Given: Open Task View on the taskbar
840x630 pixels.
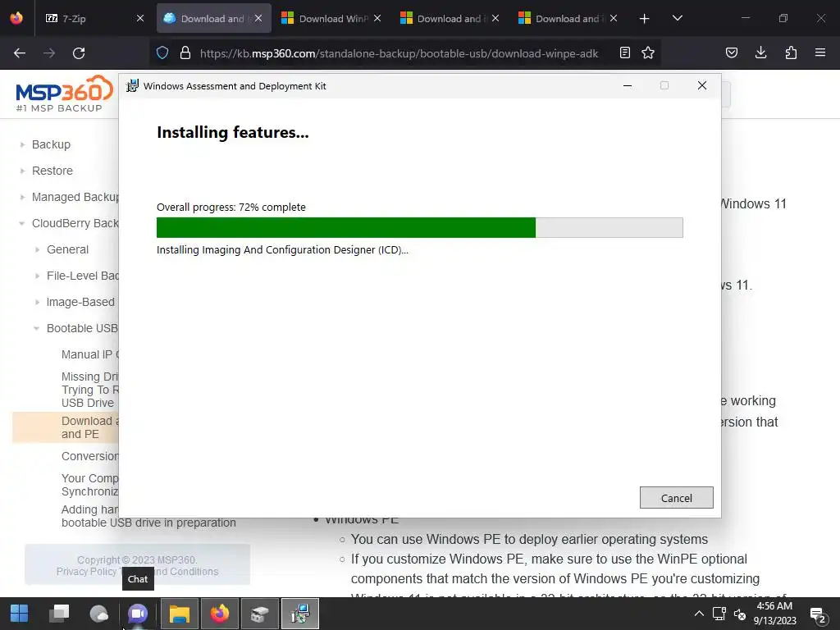Looking at the screenshot, I should point(59,614).
